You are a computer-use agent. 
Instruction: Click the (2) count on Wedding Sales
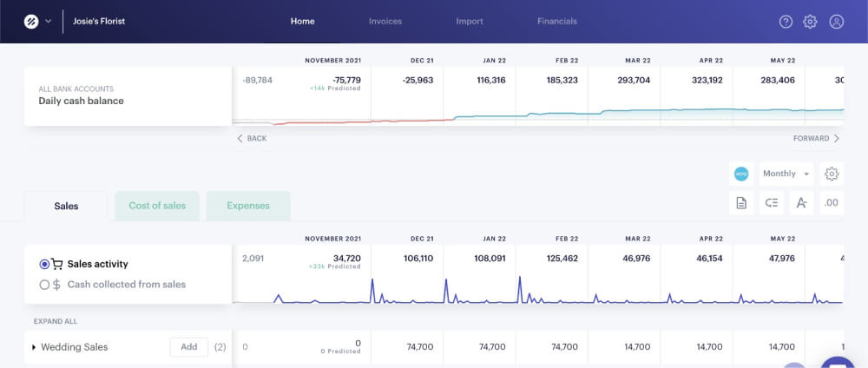click(220, 347)
